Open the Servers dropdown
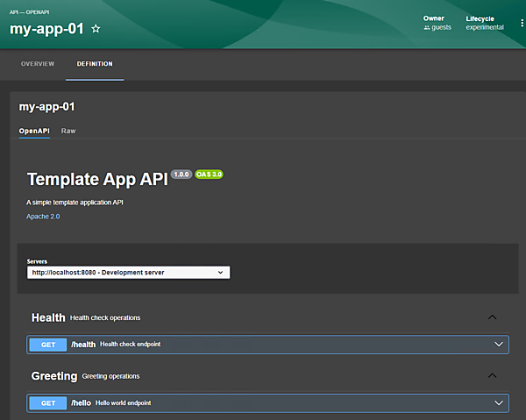 (x=128, y=273)
